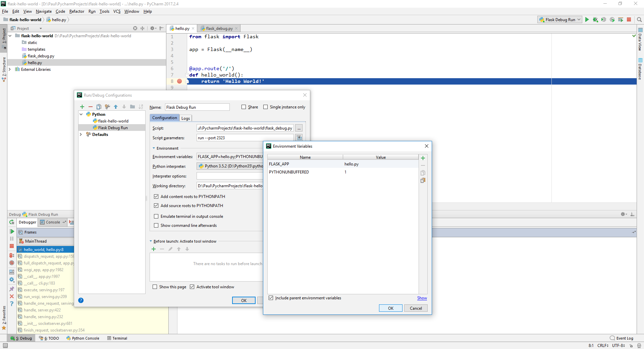Toggle Include parent environment variables
This screenshot has width=644, height=349.
[271, 298]
